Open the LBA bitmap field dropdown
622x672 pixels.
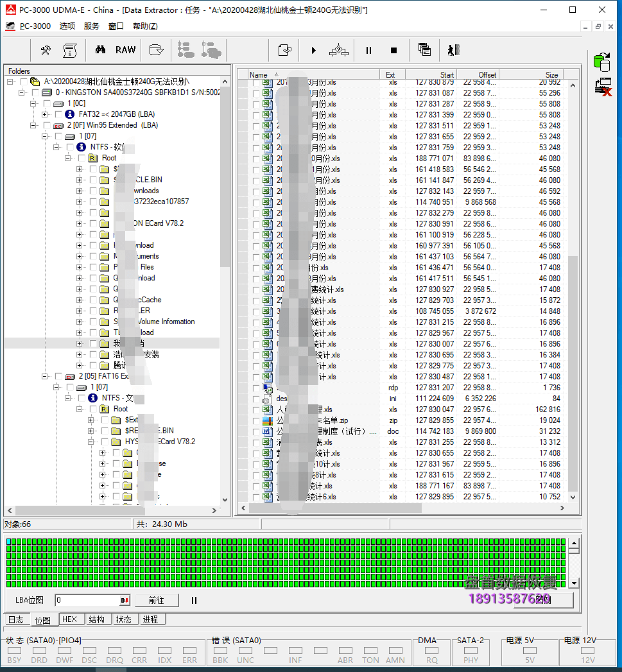pos(125,600)
